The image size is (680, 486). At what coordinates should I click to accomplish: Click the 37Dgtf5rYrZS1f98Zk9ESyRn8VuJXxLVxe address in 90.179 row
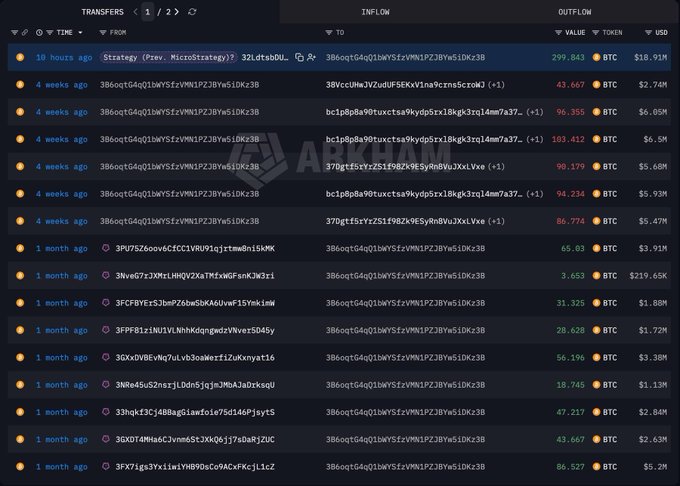click(x=405, y=167)
